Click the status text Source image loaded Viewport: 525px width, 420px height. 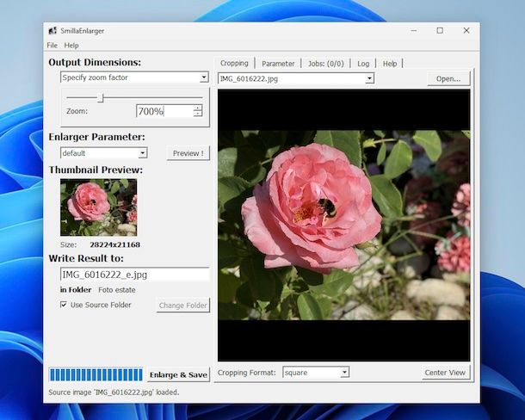tap(114, 392)
